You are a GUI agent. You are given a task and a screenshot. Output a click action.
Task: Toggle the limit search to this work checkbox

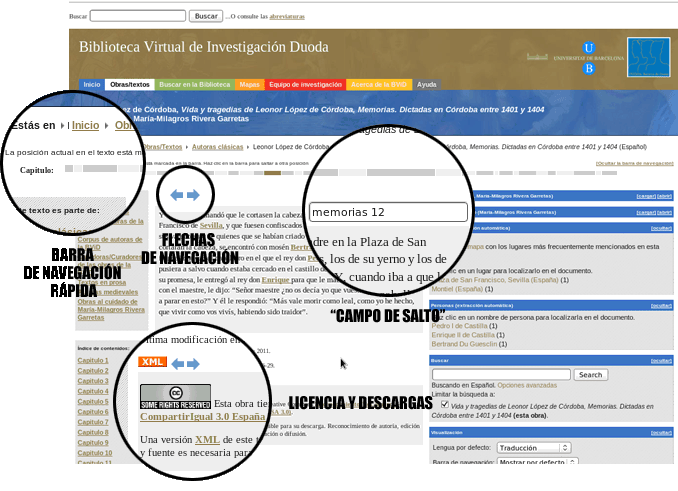(x=444, y=405)
